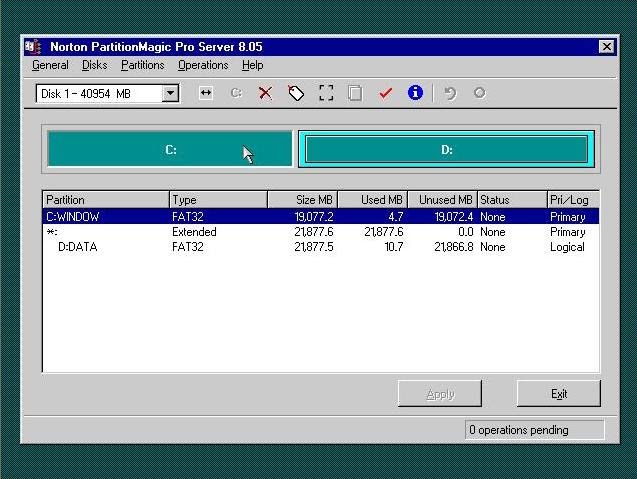Select the D:DATA logical partition row
Viewport: 637px width, 479px height.
321,247
